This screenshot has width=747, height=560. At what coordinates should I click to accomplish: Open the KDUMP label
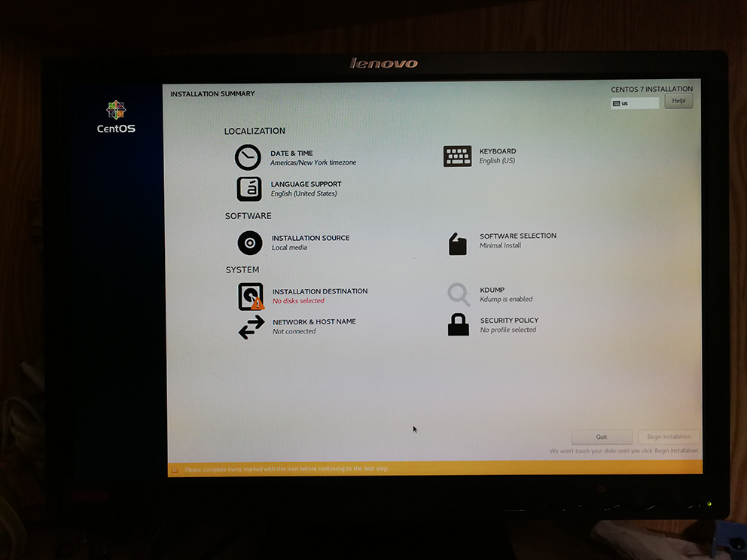click(x=492, y=290)
